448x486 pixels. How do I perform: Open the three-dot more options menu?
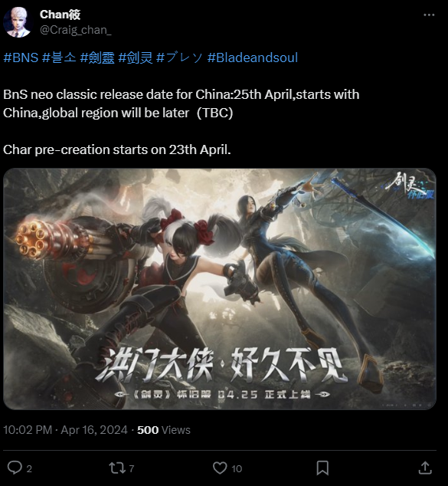pos(429,15)
